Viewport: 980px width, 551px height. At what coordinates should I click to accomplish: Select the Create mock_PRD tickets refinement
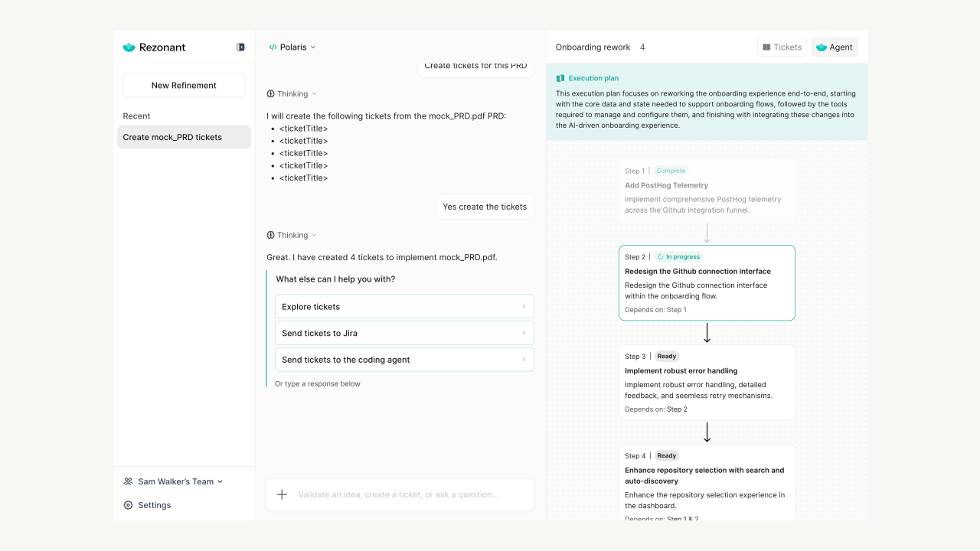[184, 137]
